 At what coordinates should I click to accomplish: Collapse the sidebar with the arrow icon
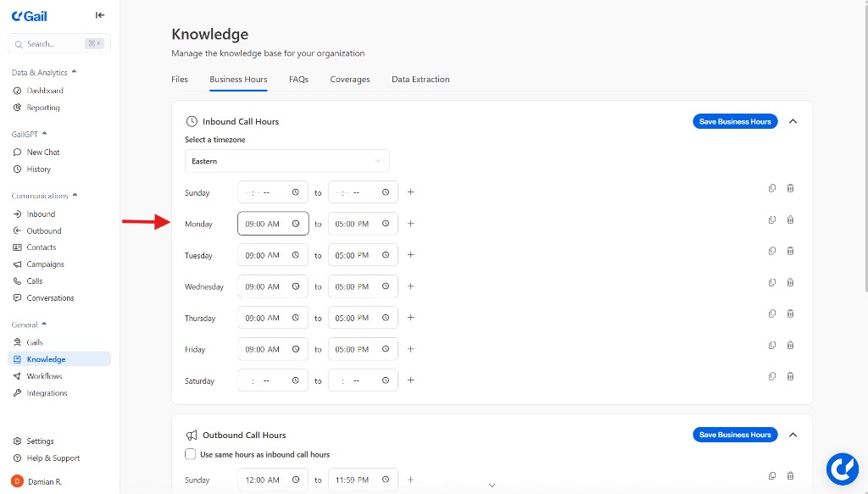point(100,15)
